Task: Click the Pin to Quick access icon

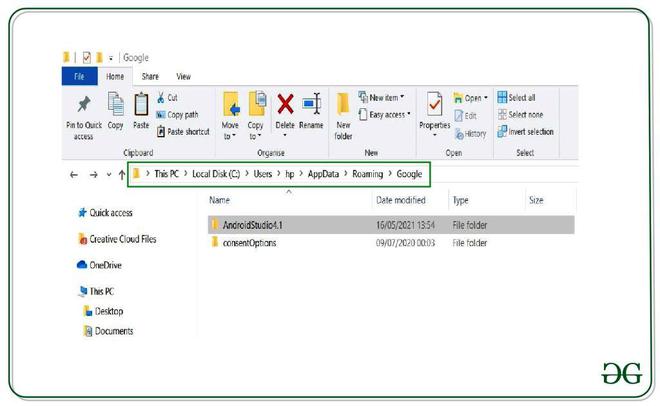Action: click(x=84, y=104)
